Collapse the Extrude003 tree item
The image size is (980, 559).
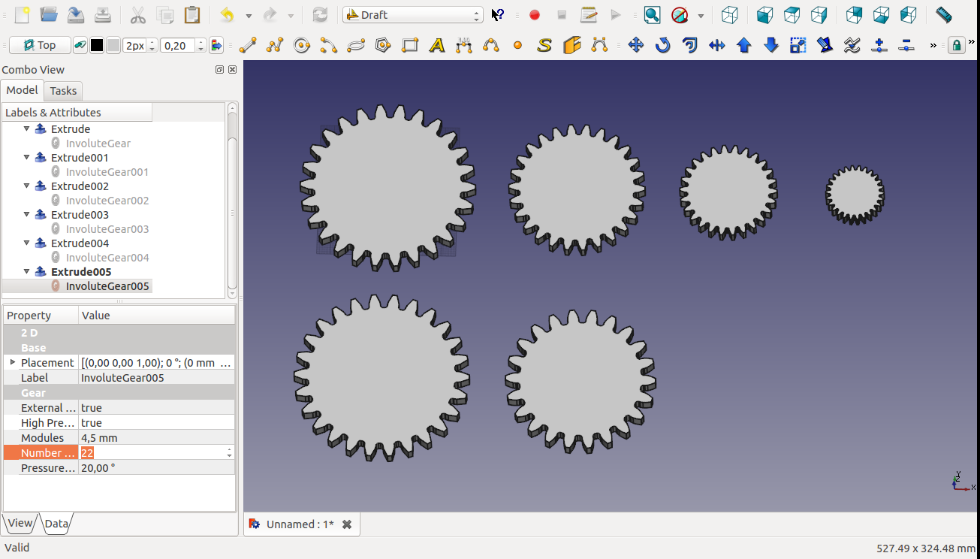(27, 215)
